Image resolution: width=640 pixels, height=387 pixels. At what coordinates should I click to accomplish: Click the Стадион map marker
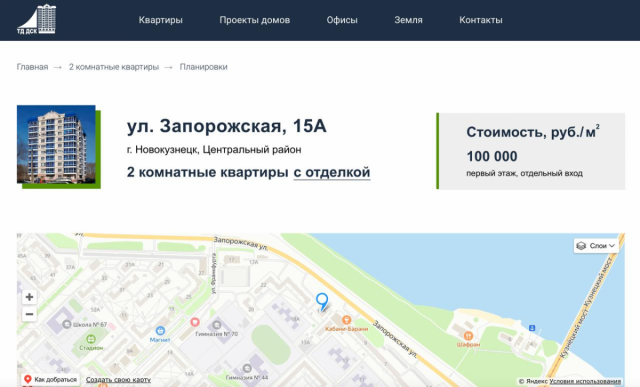(91, 339)
